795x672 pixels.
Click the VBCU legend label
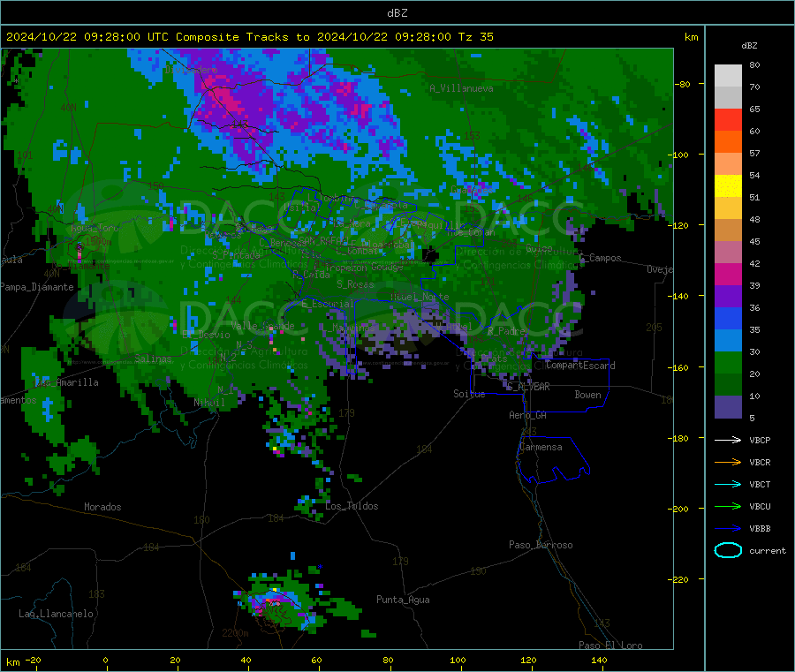(760, 506)
